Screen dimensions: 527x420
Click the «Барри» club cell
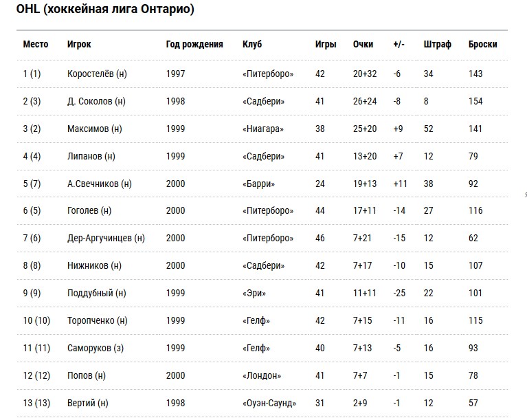[258, 184]
